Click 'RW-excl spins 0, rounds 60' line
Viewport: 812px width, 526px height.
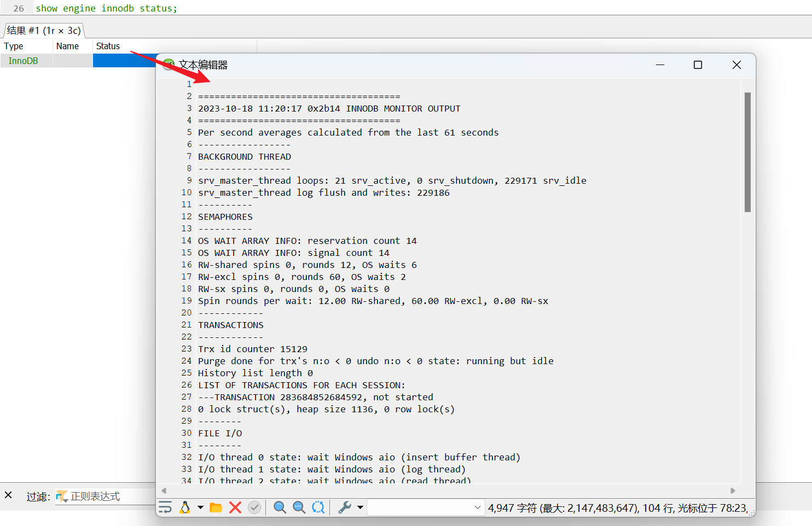(302, 277)
